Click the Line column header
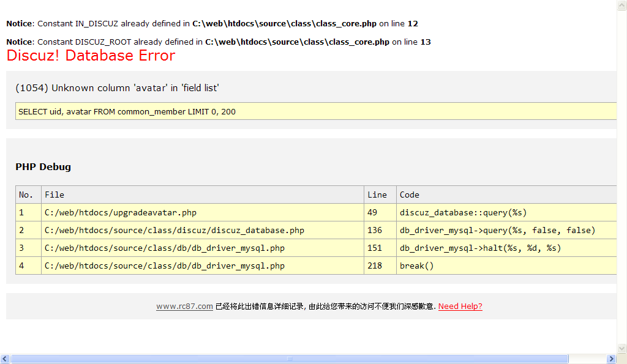 click(380, 195)
